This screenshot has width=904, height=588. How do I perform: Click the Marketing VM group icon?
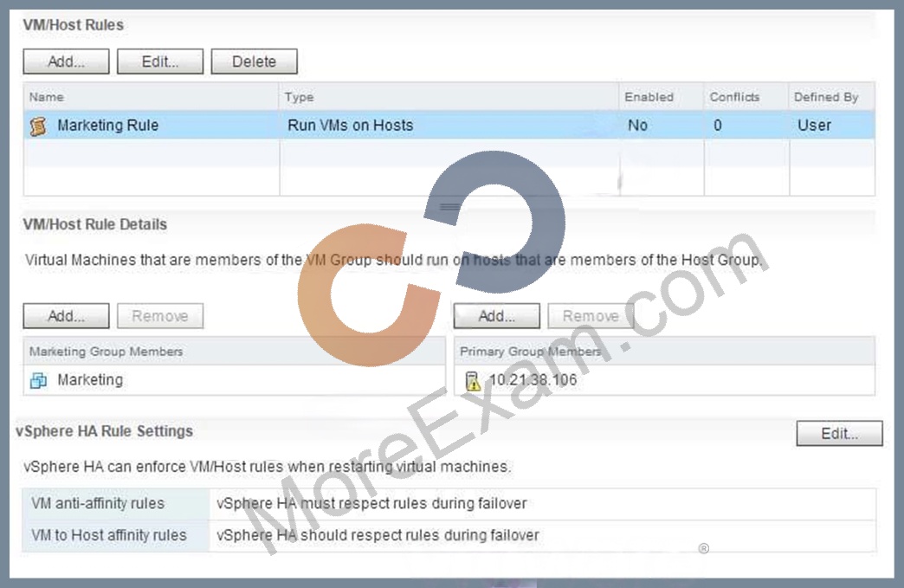point(39,380)
